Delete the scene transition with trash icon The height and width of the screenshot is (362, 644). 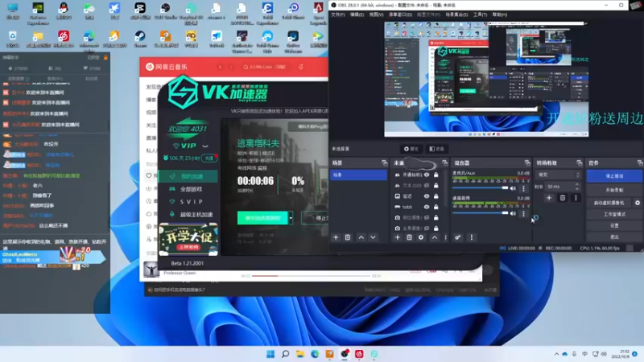[563, 198]
